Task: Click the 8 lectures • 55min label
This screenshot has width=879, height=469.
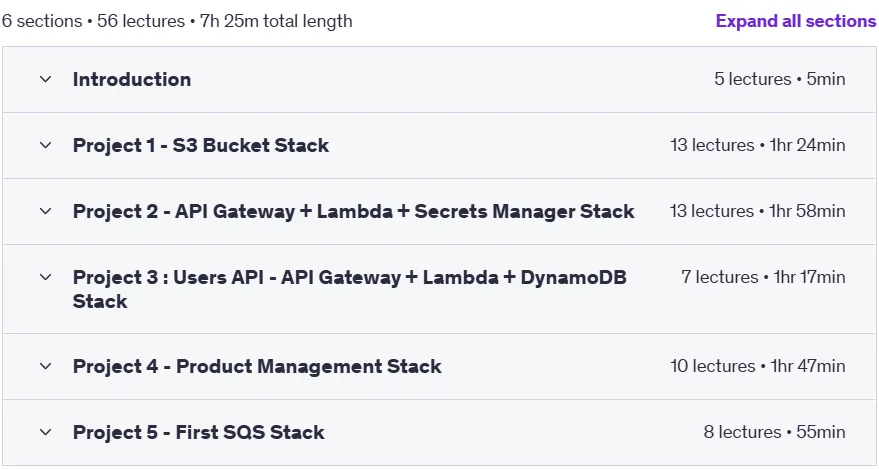Action: click(775, 432)
